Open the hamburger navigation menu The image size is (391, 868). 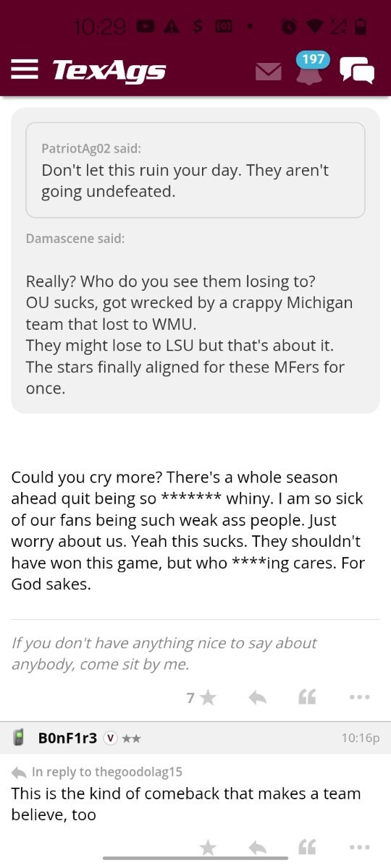[24, 69]
